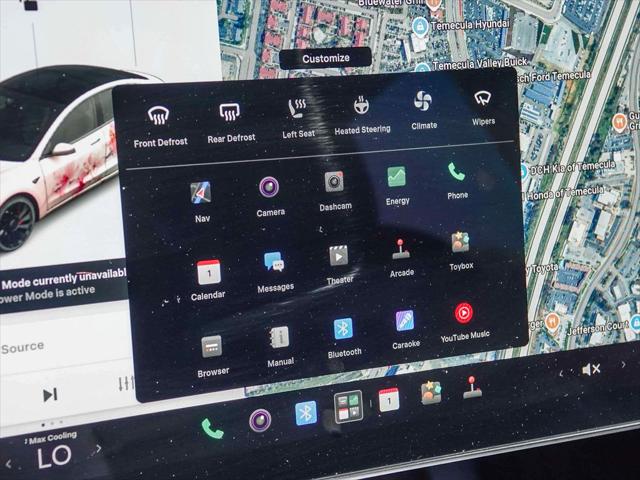Open Bluetooth app in launcher grid
The width and height of the screenshot is (640, 480).
[344, 338]
